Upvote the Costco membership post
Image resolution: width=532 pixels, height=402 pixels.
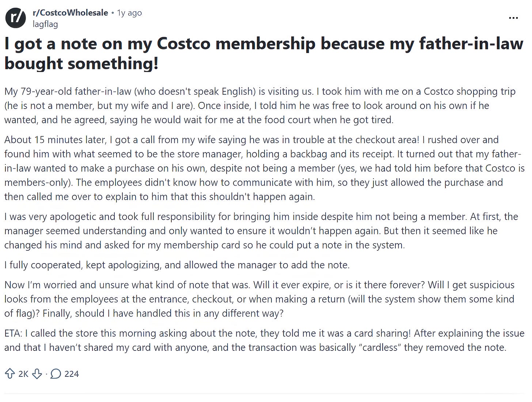[x=10, y=373]
